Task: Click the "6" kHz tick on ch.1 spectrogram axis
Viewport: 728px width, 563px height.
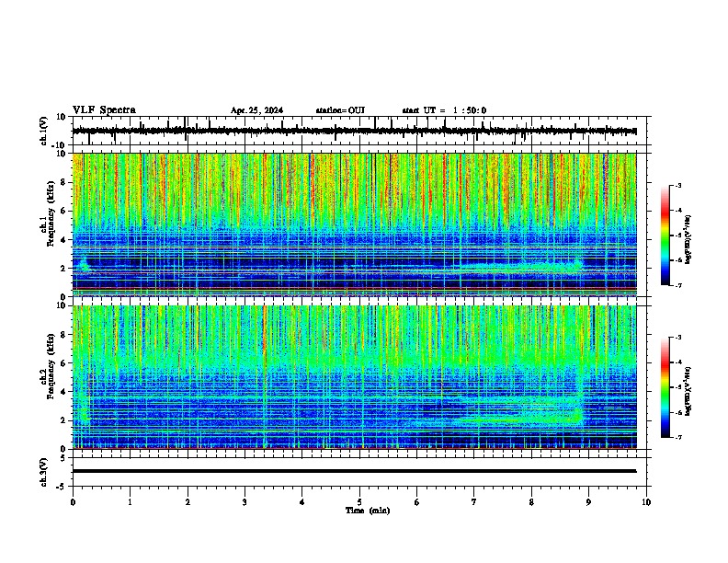Action: pyautogui.click(x=63, y=212)
